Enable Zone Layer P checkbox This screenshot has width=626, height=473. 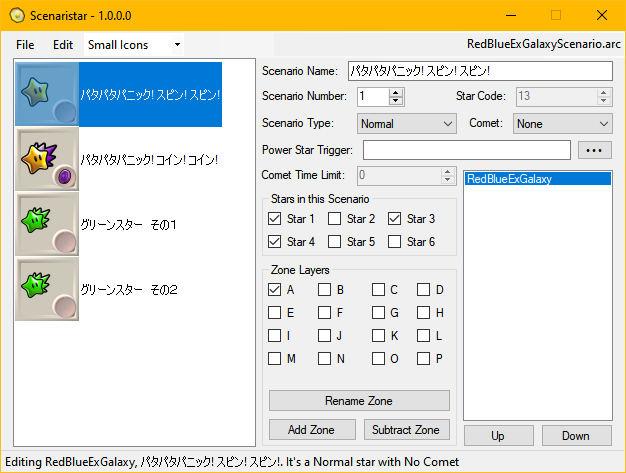424,358
